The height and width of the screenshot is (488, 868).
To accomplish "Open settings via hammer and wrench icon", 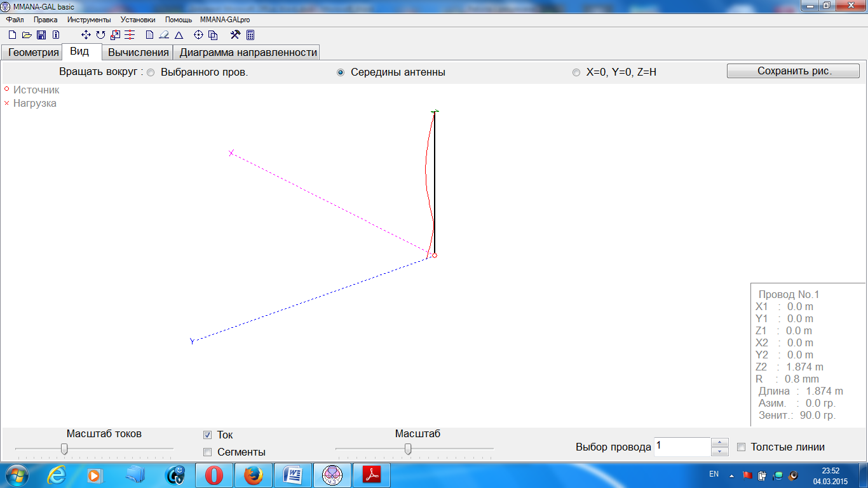I will 235,35.
